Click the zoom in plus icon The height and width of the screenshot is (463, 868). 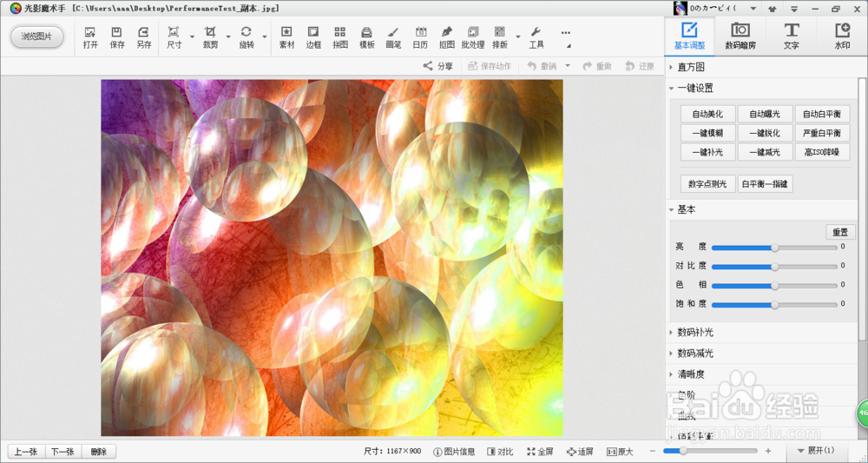click(768, 452)
